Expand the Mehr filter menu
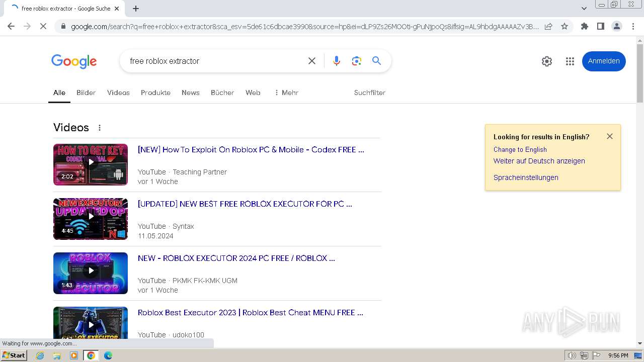The height and width of the screenshot is (362, 644). (286, 93)
